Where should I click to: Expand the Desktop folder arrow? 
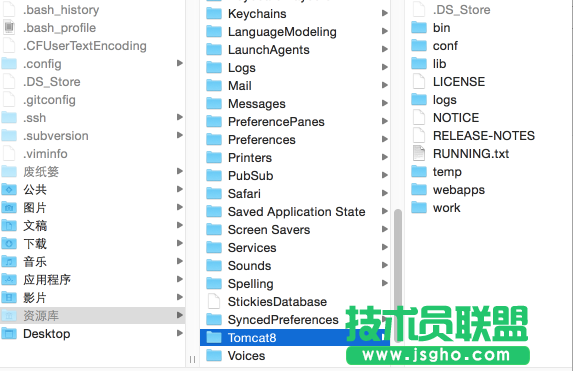tap(179, 333)
